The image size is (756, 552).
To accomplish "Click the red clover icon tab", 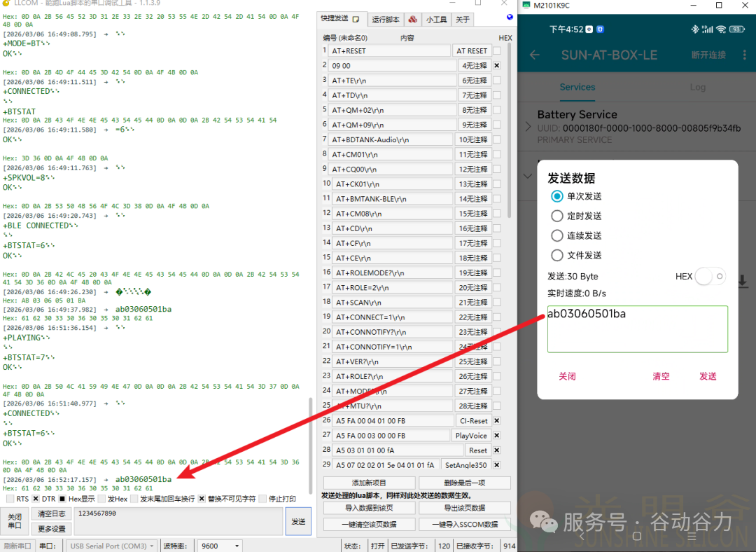I will (x=413, y=20).
